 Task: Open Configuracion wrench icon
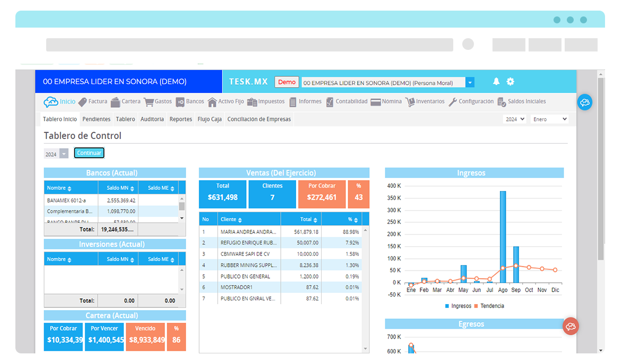453,102
